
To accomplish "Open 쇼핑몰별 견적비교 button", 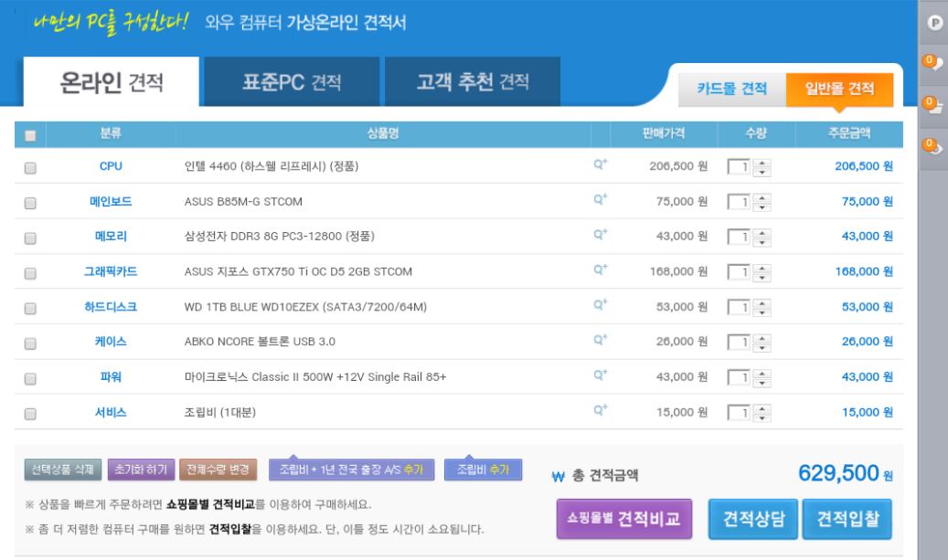I will pyautogui.click(x=624, y=518).
